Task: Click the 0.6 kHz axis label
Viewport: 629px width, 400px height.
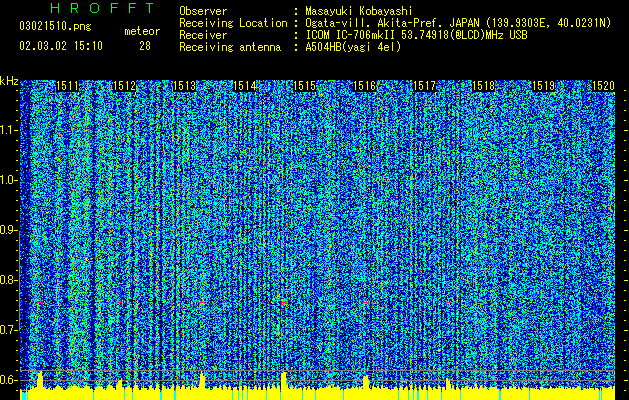Action: click(x=9, y=380)
